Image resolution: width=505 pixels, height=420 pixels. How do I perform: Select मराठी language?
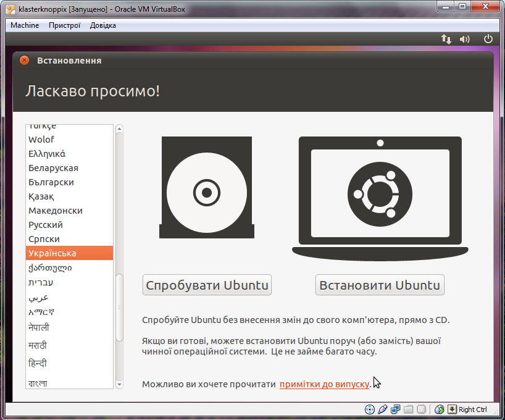click(x=69, y=345)
